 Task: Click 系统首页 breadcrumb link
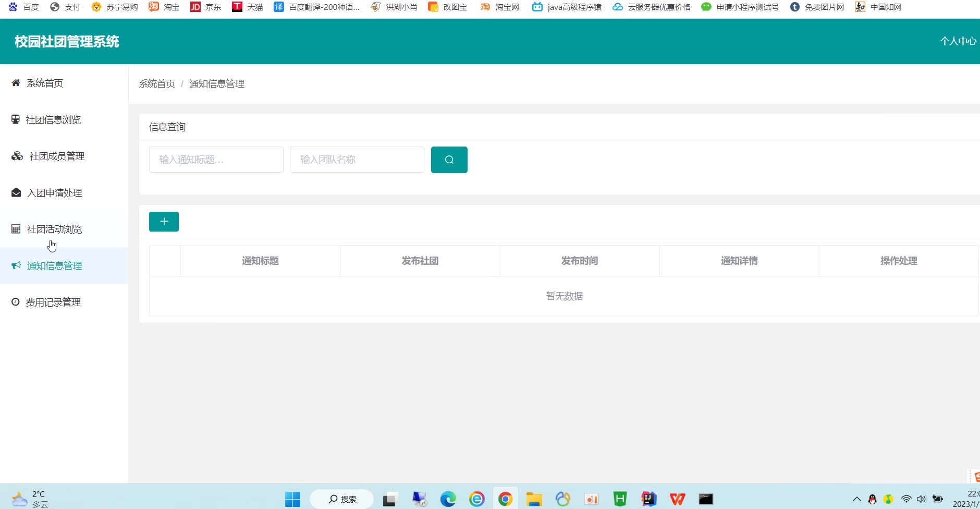pos(157,84)
